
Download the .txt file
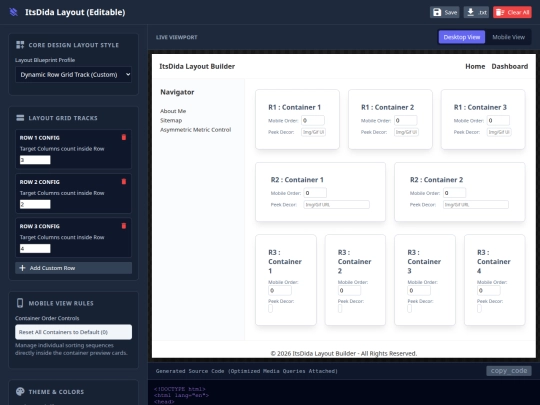tap(476, 12)
